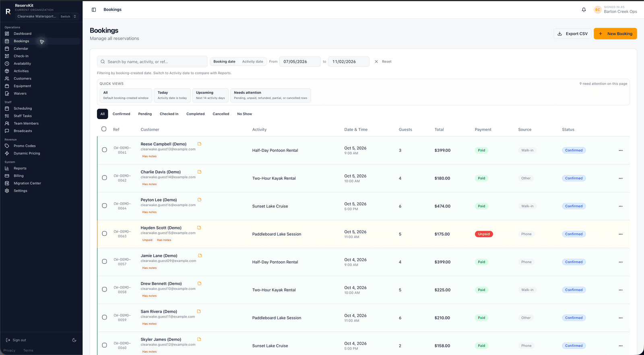Open end date picker 11/02/2026

coord(349,62)
